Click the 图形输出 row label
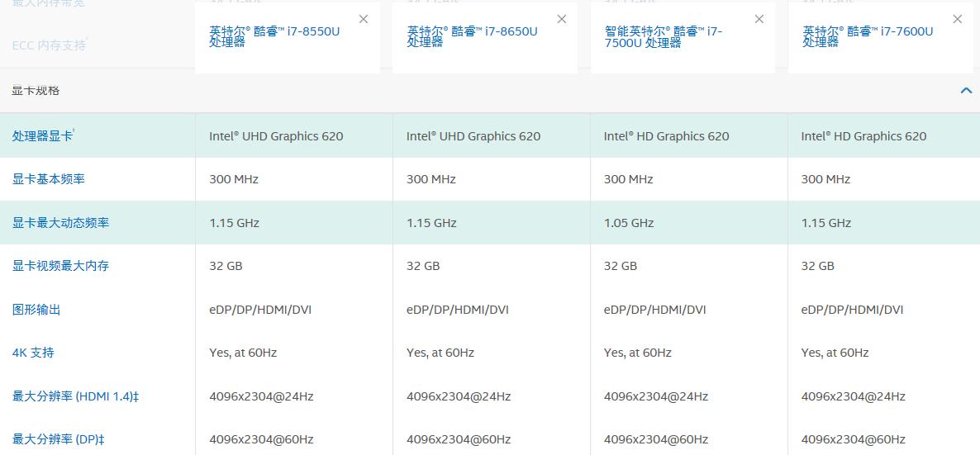The image size is (980, 455). point(36,310)
